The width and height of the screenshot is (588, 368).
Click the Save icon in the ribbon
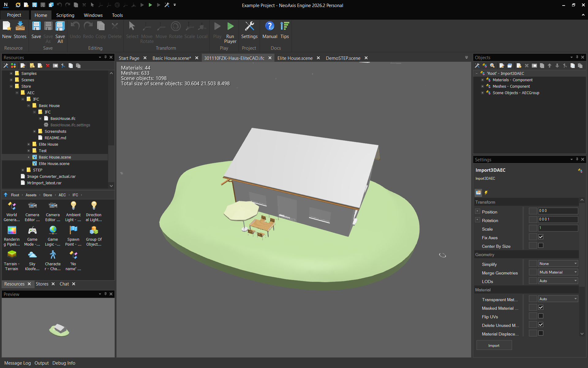click(x=36, y=26)
